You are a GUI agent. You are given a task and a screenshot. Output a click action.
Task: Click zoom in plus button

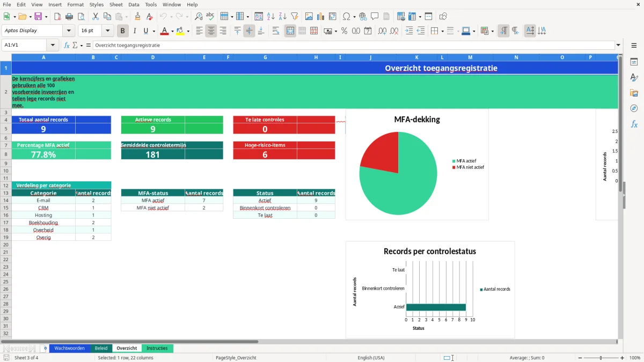[x=623, y=358]
